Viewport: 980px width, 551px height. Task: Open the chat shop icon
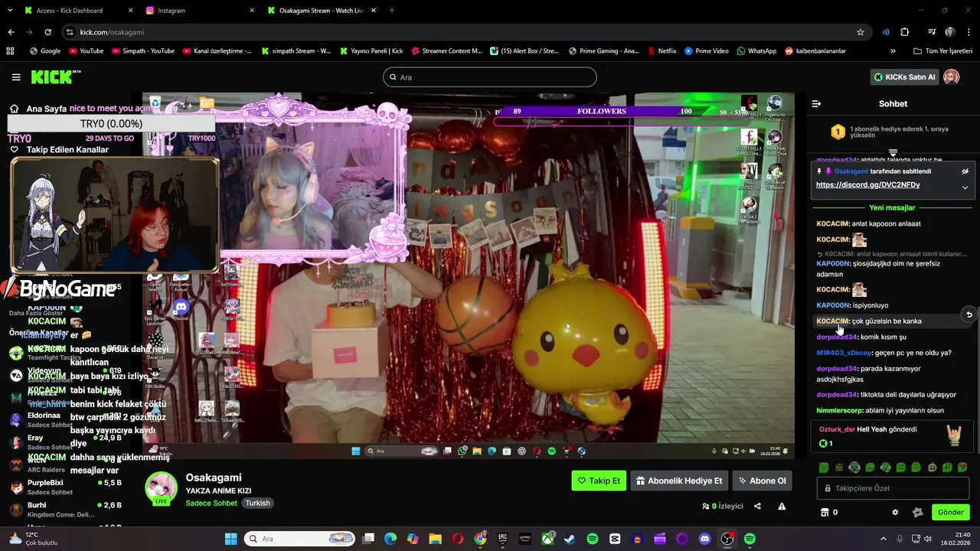coord(825,512)
